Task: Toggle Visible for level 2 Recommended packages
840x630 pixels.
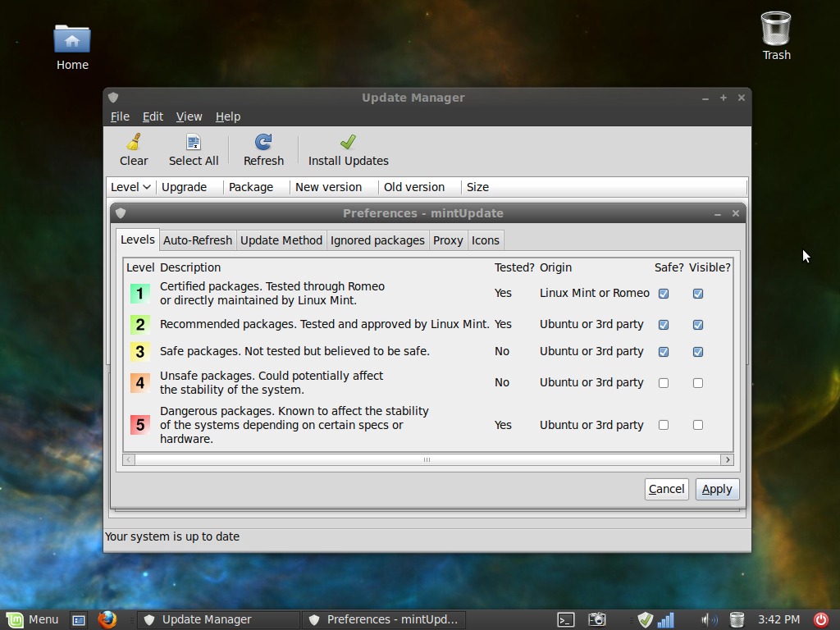Action: coord(697,325)
